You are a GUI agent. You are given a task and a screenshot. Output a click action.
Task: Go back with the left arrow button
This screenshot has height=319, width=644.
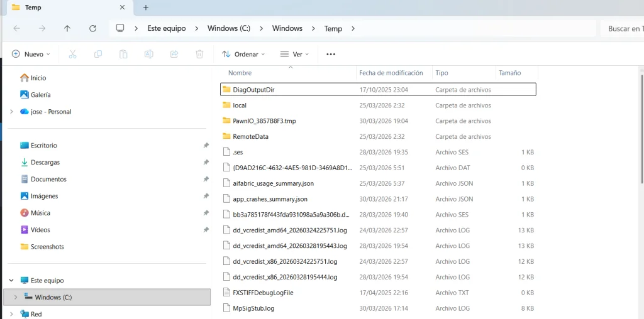coord(17,28)
